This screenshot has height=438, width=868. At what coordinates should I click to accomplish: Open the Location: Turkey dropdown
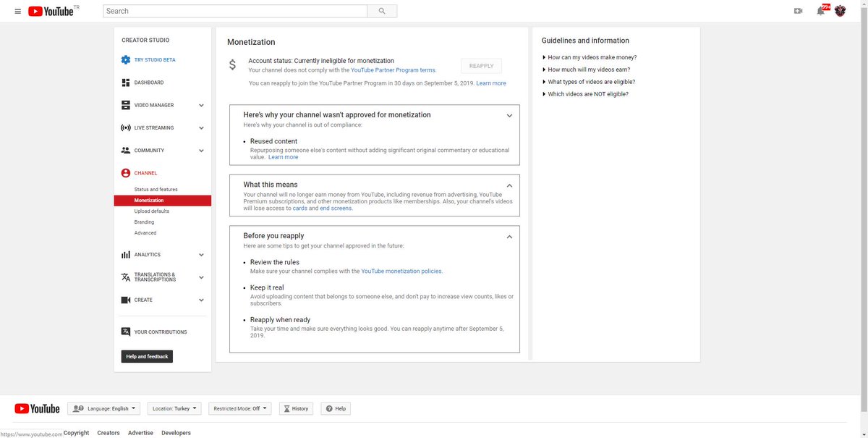(x=174, y=408)
